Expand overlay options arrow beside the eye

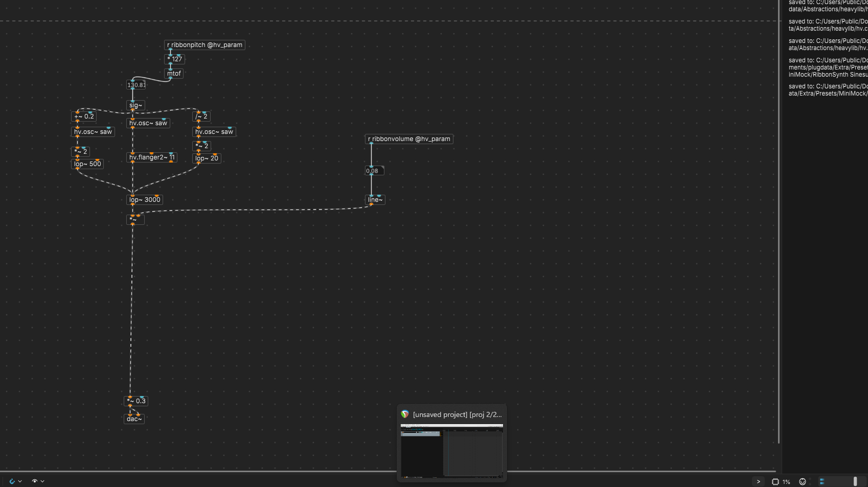pyautogui.click(x=42, y=481)
